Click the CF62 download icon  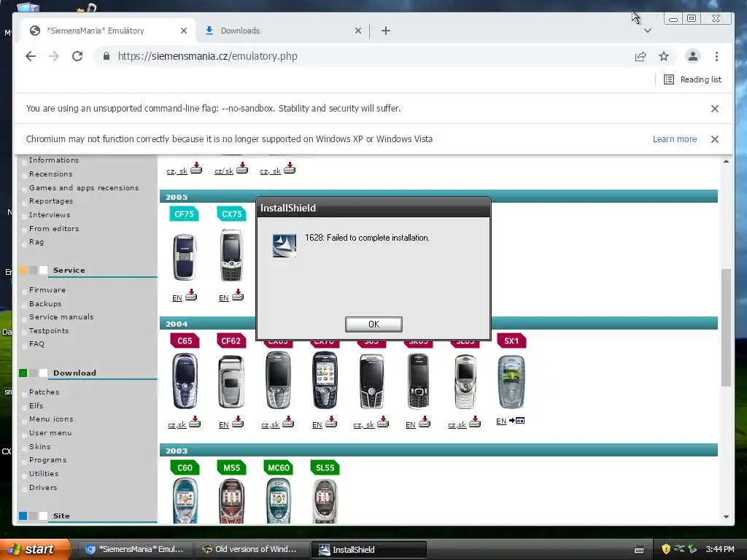click(238, 422)
